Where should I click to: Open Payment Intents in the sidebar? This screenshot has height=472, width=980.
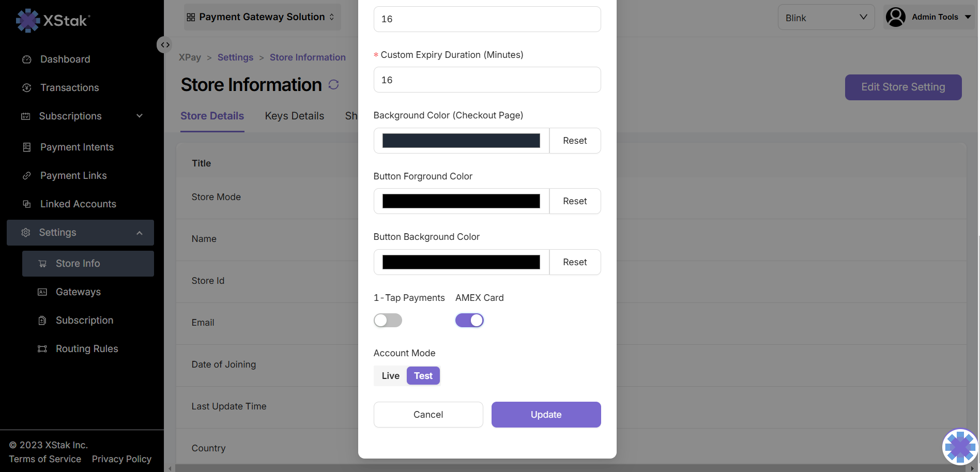click(x=76, y=147)
